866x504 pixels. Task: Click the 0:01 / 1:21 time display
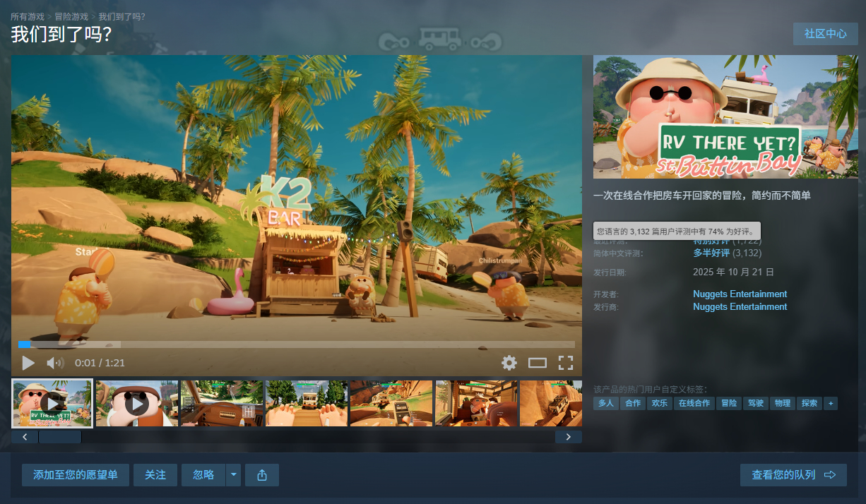click(100, 363)
